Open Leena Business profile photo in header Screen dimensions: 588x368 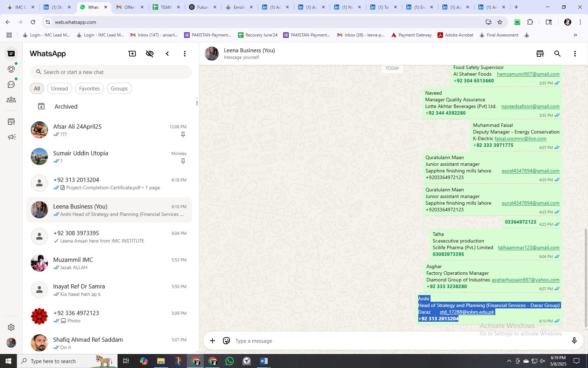(212, 54)
